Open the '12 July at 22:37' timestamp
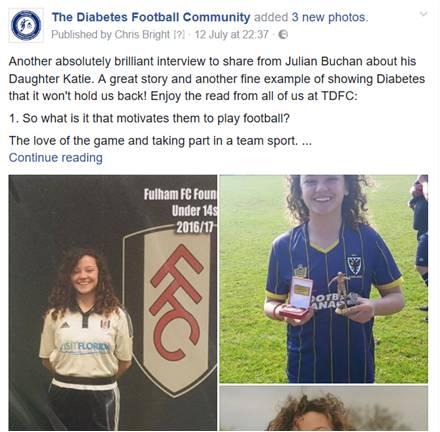 point(231,34)
